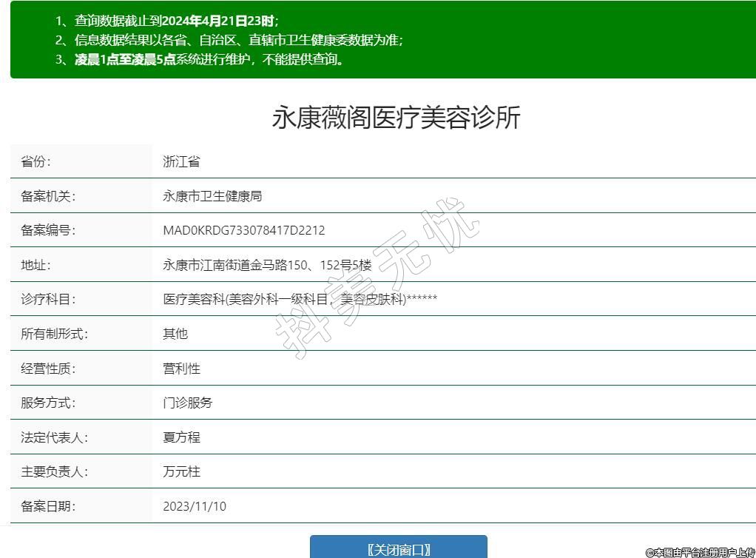Click the maintenance notice 凌晨1点至凌晨5点

125,59
